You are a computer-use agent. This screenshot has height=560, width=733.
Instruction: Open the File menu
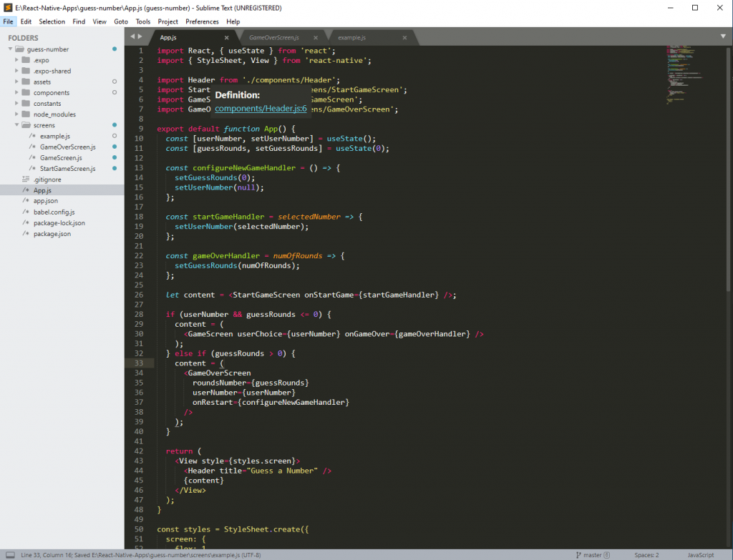[x=9, y=21]
